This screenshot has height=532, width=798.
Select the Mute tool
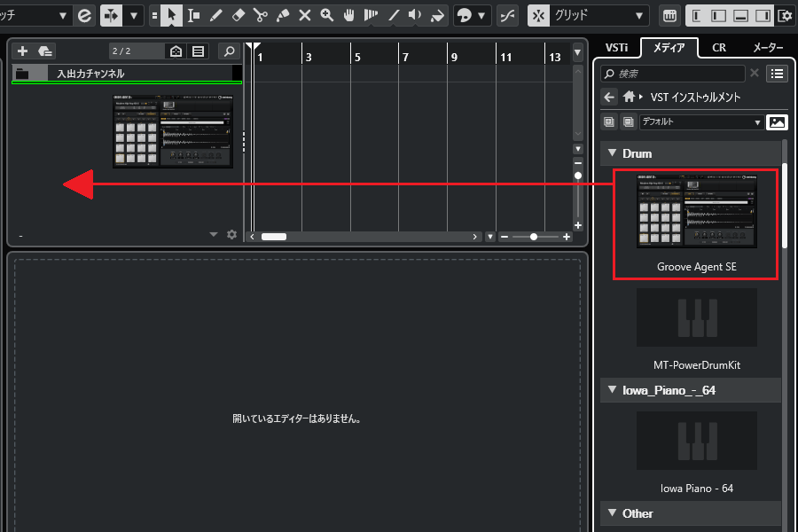click(304, 16)
